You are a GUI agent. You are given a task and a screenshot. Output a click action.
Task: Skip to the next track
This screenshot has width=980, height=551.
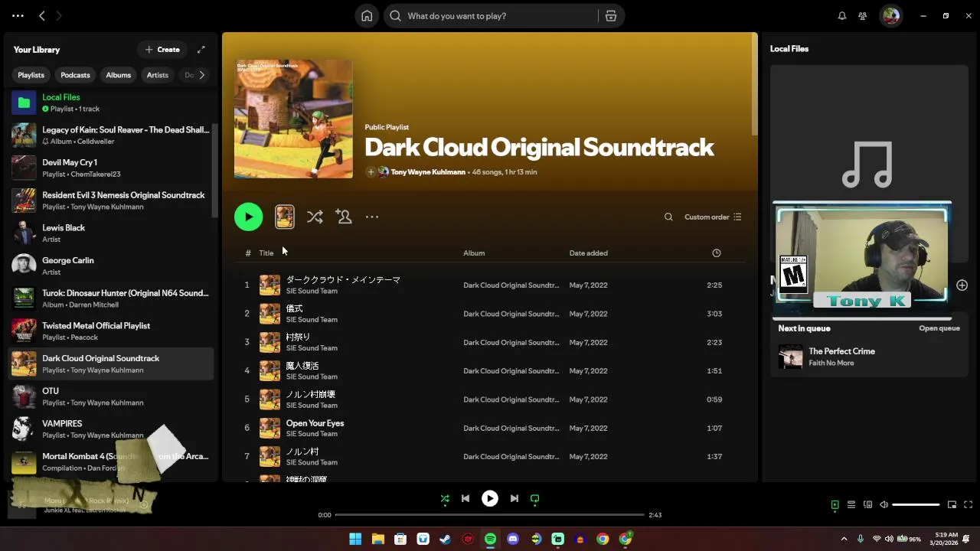514,499
